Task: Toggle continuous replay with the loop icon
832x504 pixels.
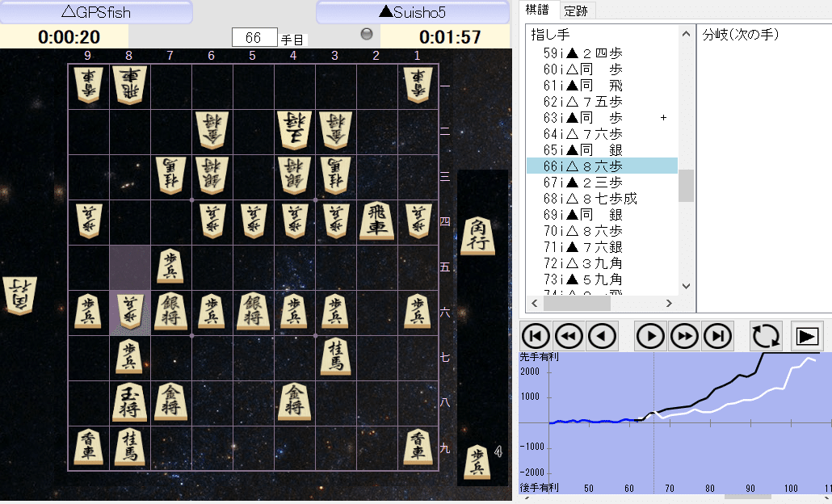Action: point(765,335)
